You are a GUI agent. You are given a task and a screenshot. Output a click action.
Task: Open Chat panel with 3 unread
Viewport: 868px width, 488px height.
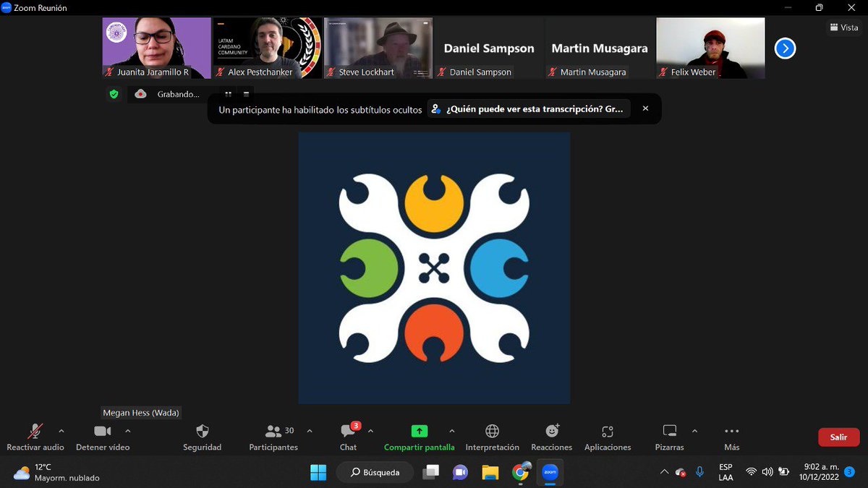pos(349,437)
